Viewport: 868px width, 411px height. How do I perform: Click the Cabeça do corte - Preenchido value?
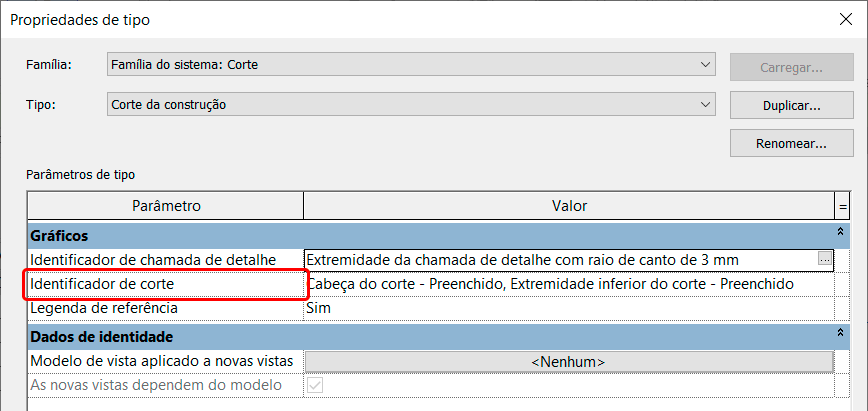click(x=569, y=285)
